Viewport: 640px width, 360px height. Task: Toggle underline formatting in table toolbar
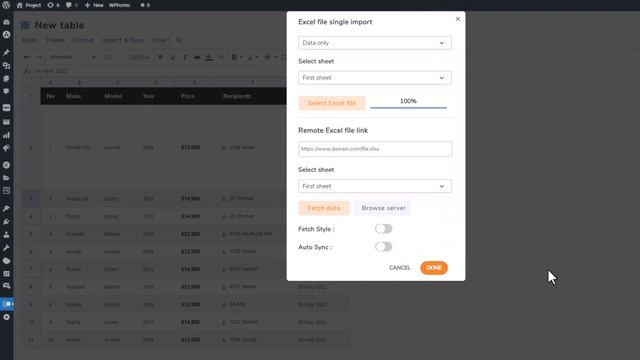[173, 57]
